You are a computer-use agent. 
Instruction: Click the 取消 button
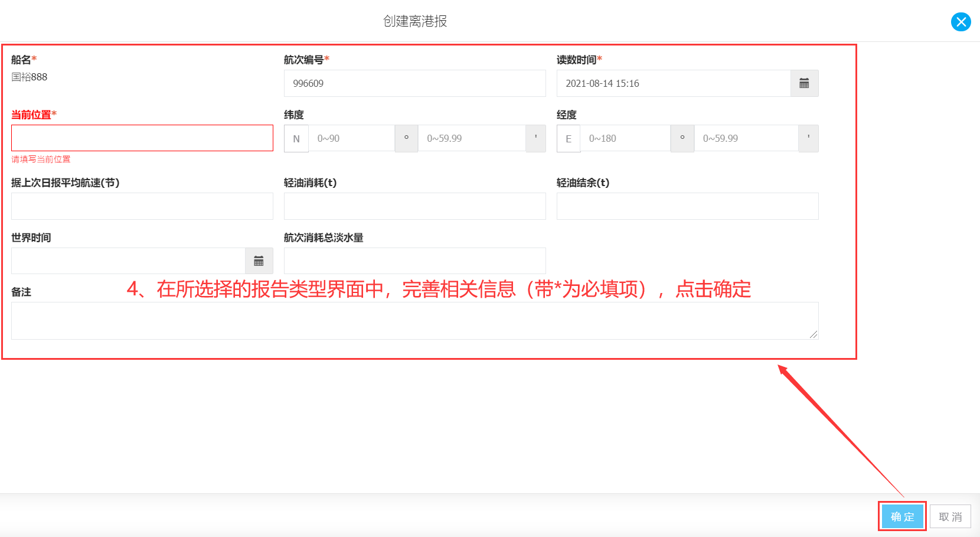[x=950, y=517]
